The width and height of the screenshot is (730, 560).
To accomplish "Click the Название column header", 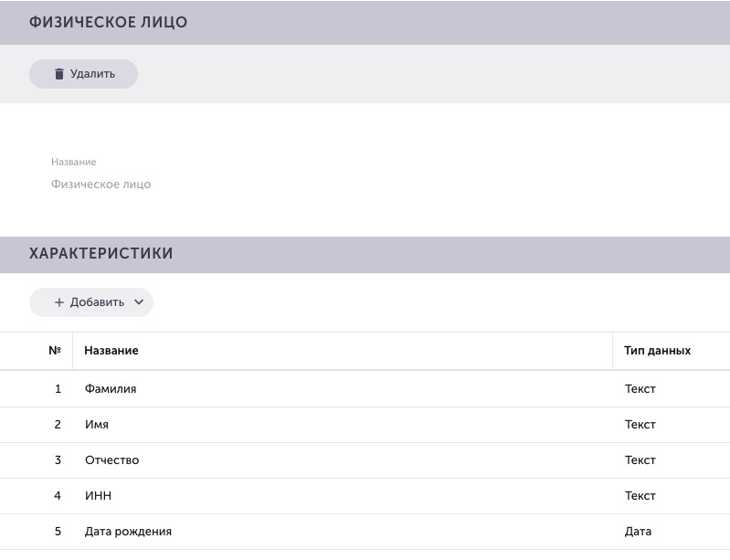I will [x=111, y=351].
